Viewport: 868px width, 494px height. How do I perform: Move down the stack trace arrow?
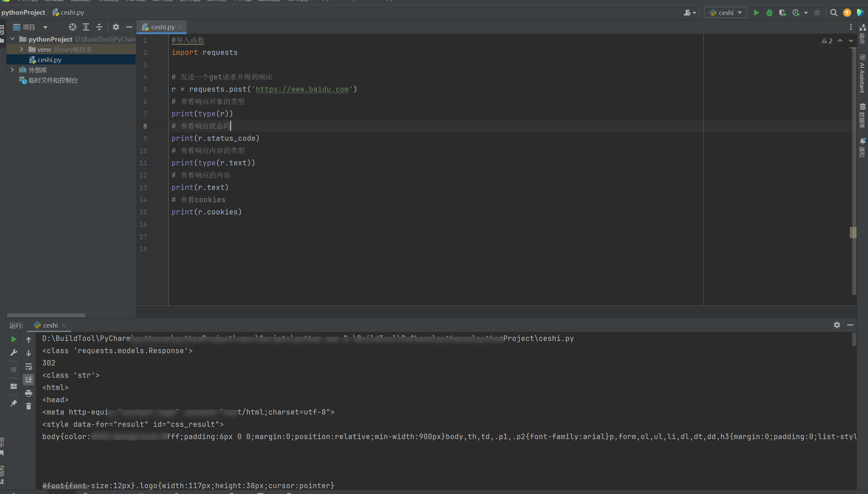[x=29, y=353]
